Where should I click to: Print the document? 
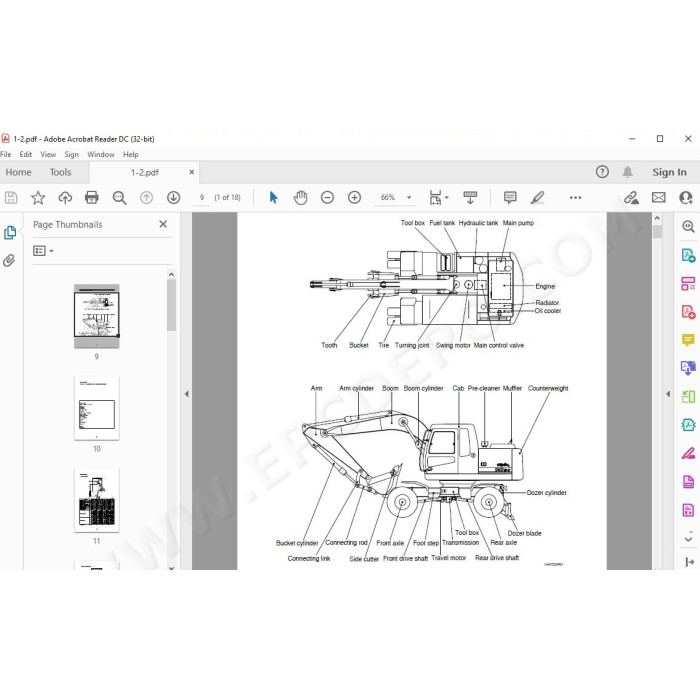[92, 197]
